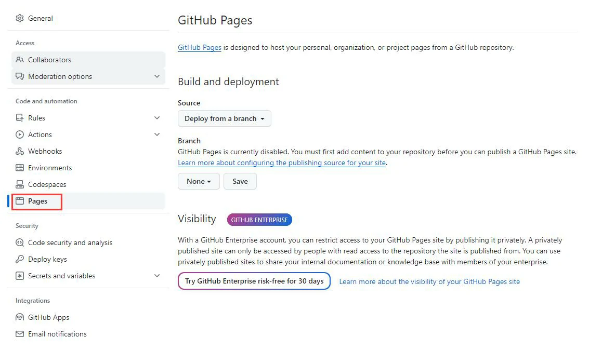This screenshot has width=602, height=364.
Task: Open the Deploy from a branch dropdown
Action: pos(224,118)
